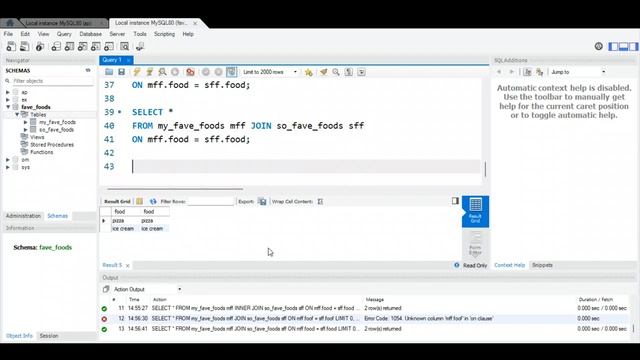Switch to Administration tab in navigator
Viewport: 640px width, 360px height.
(23, 216)
